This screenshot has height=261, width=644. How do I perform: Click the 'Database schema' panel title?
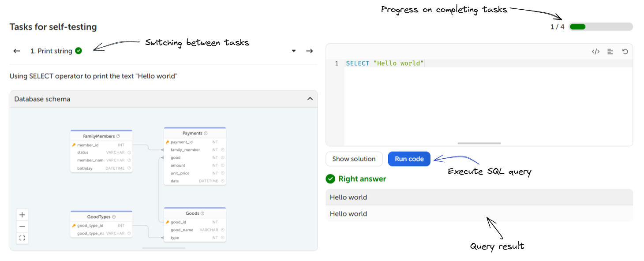click(x=42, y=99)
